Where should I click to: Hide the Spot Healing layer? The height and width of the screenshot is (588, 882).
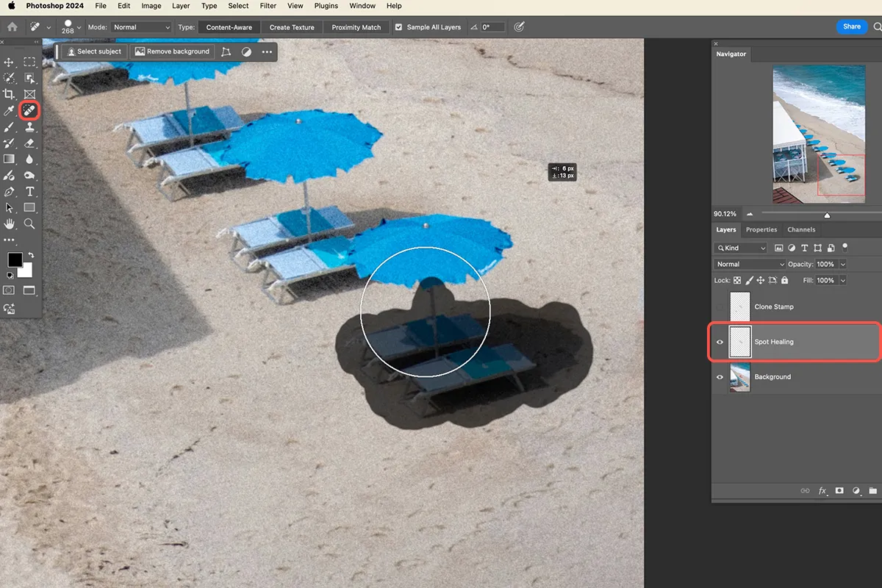click(x=720, y=342)
